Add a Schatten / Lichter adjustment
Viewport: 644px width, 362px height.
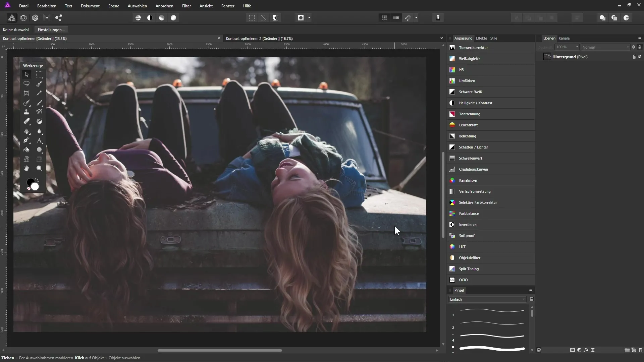tap(491, 147)
